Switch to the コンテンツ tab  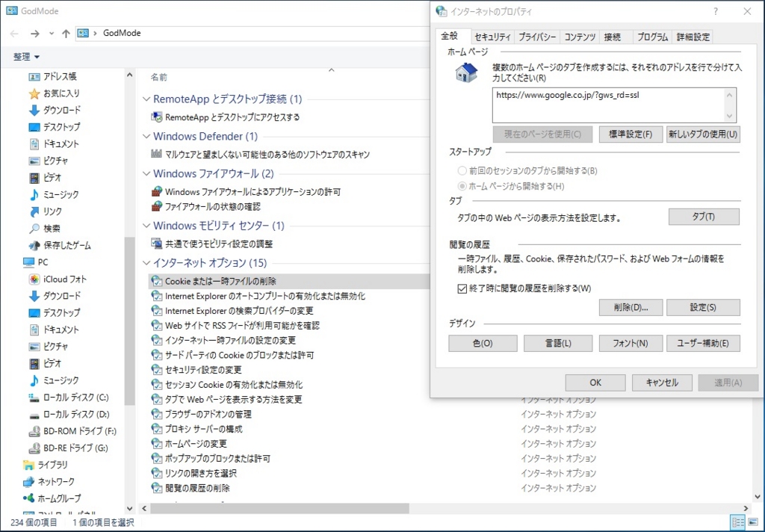(x=580, y=37)
